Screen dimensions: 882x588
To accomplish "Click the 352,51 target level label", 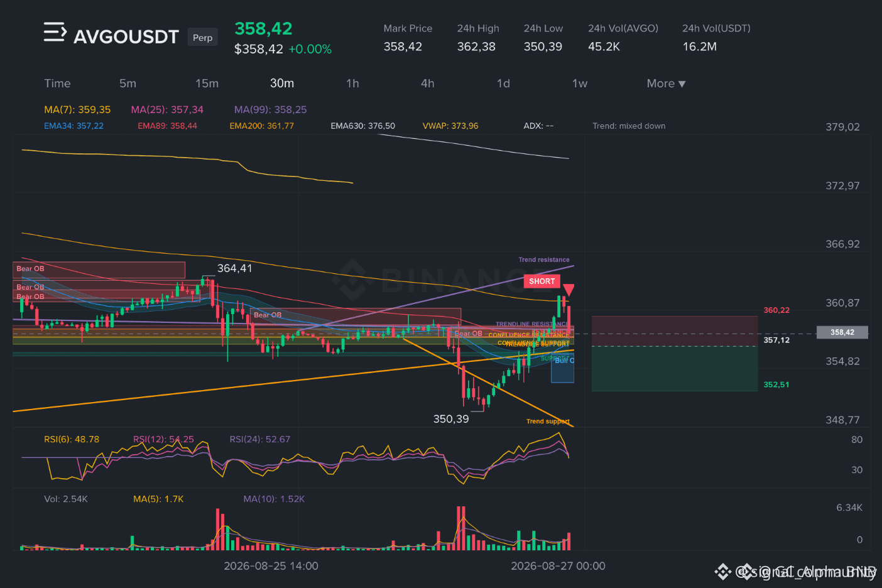I will (776, 384).
